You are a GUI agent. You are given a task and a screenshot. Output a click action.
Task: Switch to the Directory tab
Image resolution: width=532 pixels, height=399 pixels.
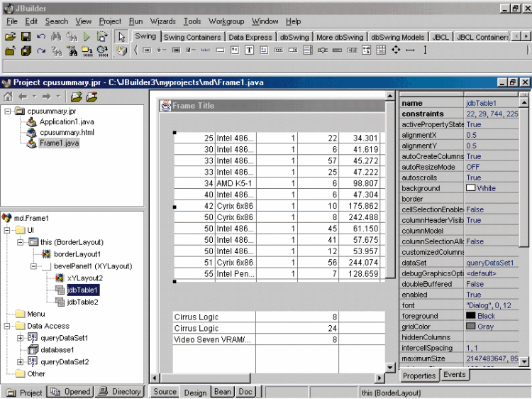pyautogui.click(x=119, y=392)
